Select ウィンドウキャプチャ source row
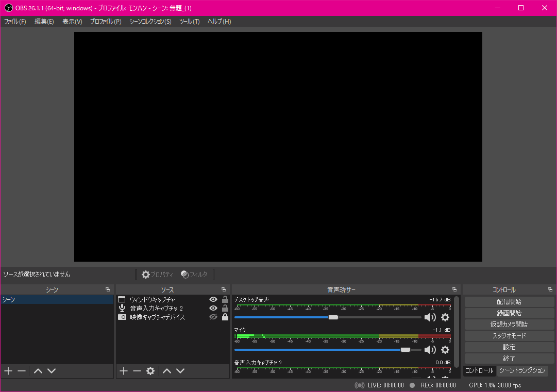Screen dimensions: 557x392 [173, 299]
